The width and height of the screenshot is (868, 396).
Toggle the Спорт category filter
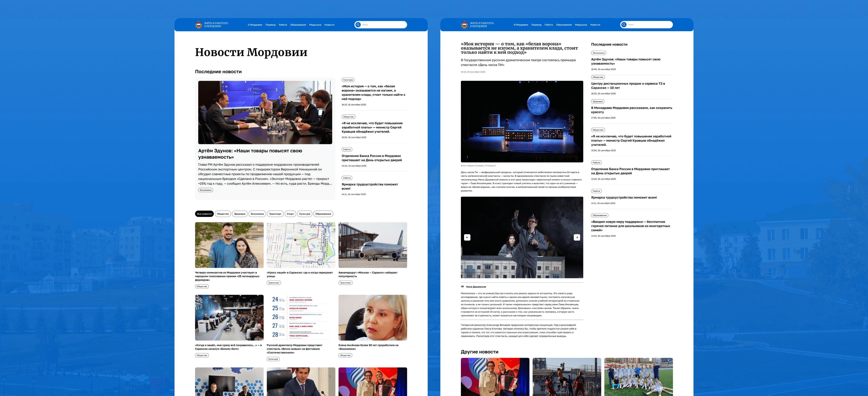290,214
